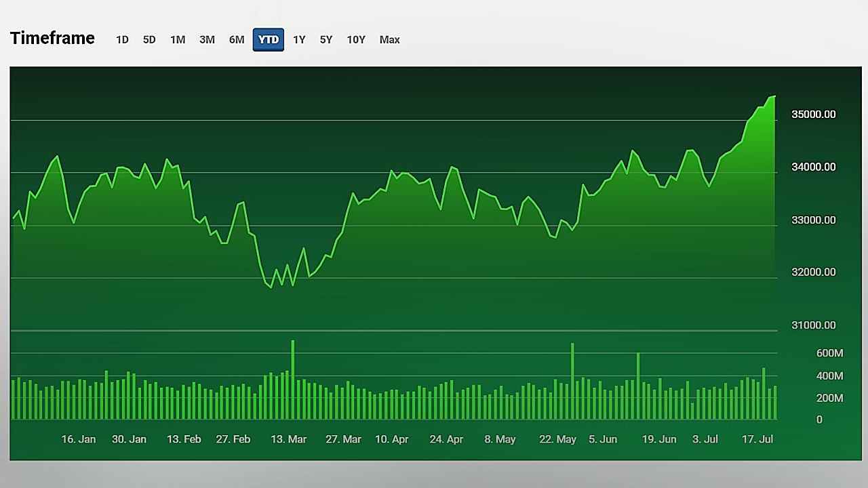Switch to the 5D timeframe
This screenshot has width=868, height=488.
149,39
